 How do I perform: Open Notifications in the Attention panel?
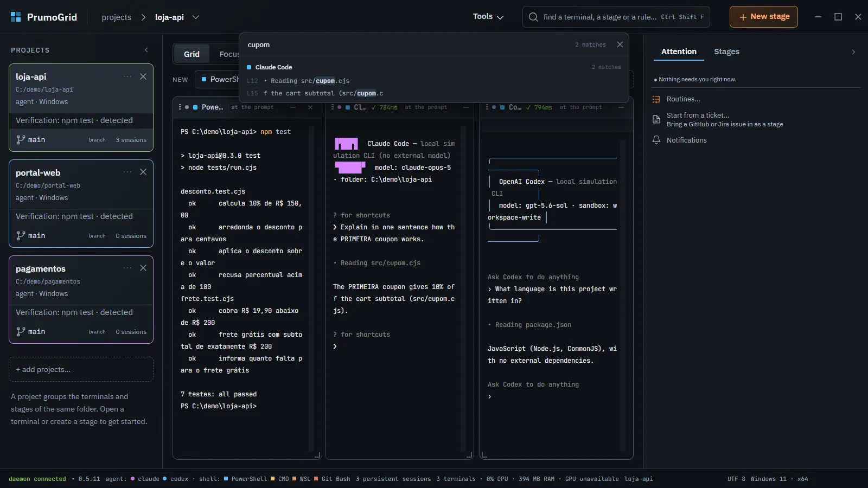coord(686,140)
